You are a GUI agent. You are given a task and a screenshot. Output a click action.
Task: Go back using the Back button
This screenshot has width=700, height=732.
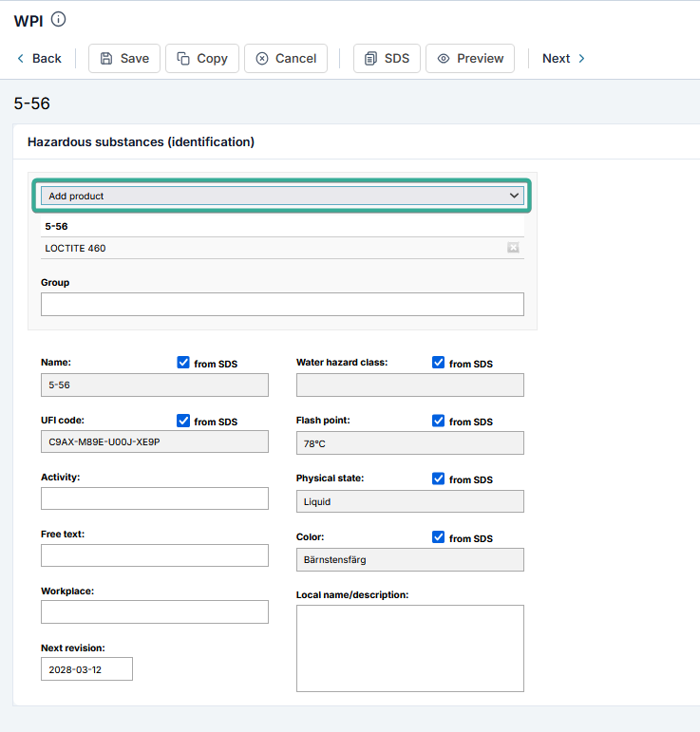(39, 58)
